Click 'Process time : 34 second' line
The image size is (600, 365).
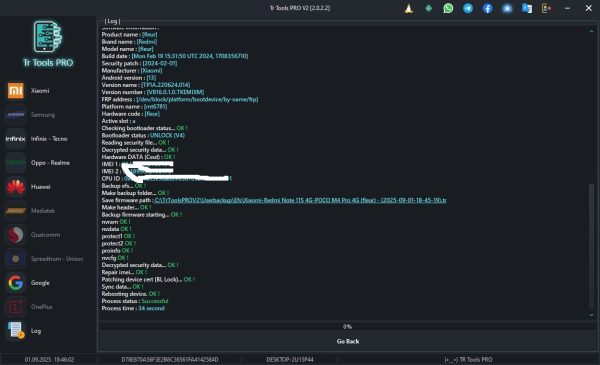coord(133,308)
